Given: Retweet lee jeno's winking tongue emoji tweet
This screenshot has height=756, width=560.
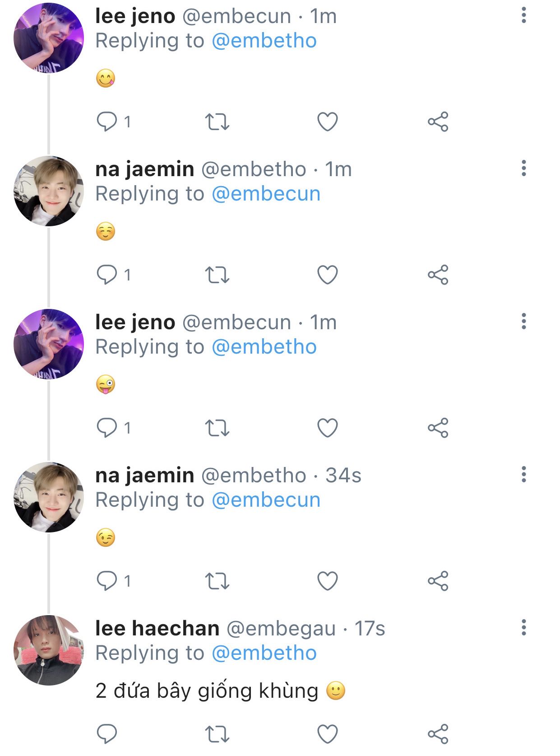Looking at the screenshot, I should tap(217, 428).
